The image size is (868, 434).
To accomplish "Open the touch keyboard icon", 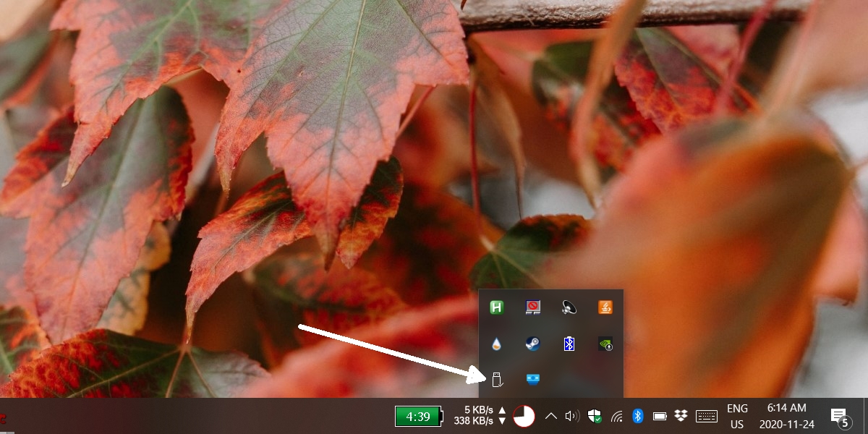I will click(x=707, y=416).
